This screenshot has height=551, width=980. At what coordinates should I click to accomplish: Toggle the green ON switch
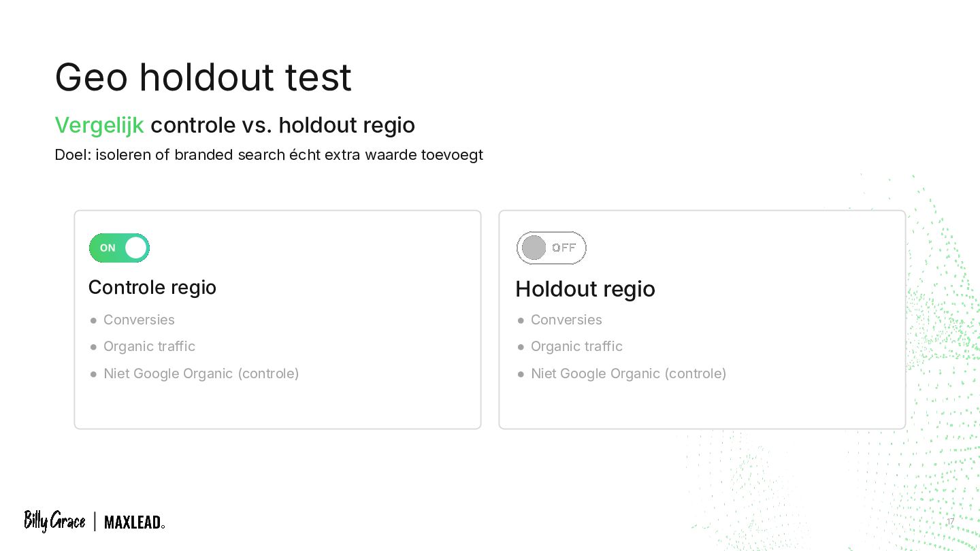[x=119, y=248]
